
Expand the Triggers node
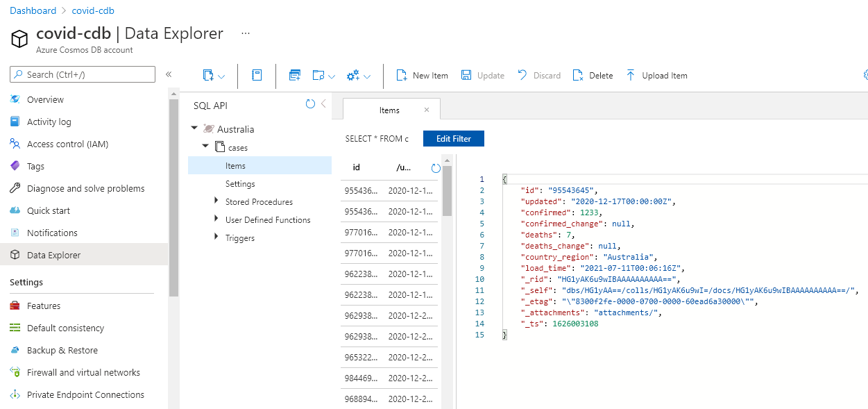tap(216, 237)
